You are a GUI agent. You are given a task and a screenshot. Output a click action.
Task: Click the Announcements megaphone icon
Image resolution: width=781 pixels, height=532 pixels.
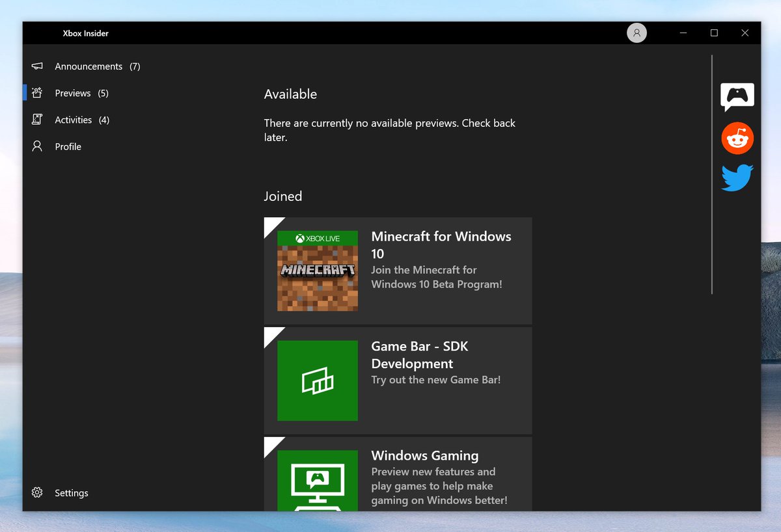[37, 66]
